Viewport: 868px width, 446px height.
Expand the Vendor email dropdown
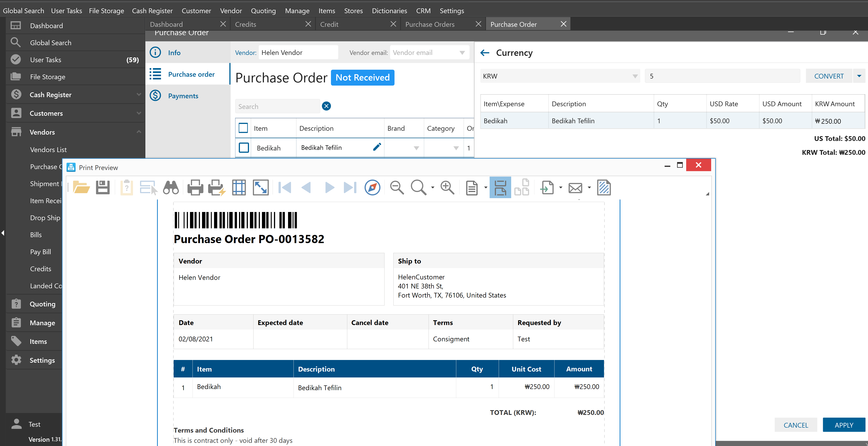(462, 53)
